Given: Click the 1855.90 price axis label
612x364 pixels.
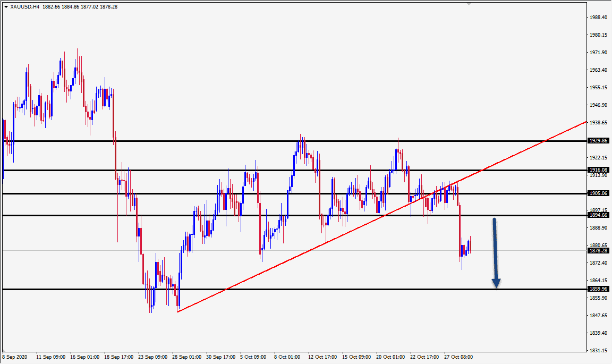Looking at the screenshot, I should [x=599, y=298].
